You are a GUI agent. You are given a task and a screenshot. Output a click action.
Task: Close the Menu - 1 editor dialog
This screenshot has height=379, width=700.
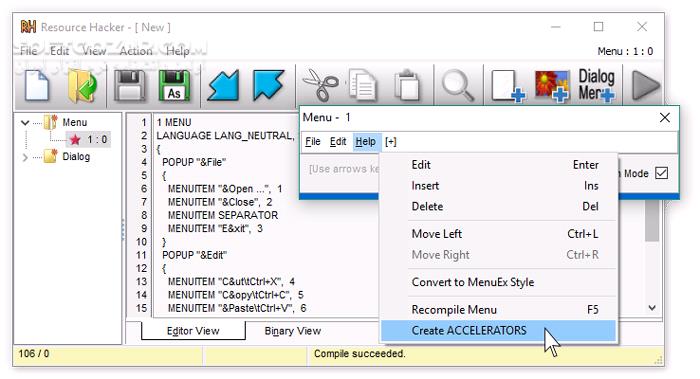pos(664,117)
